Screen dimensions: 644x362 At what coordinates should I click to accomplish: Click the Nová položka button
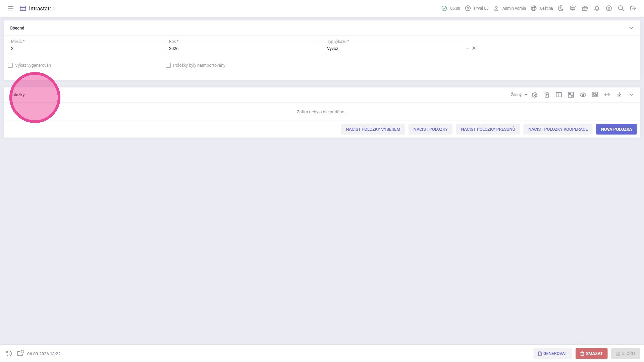coord(616,129)
